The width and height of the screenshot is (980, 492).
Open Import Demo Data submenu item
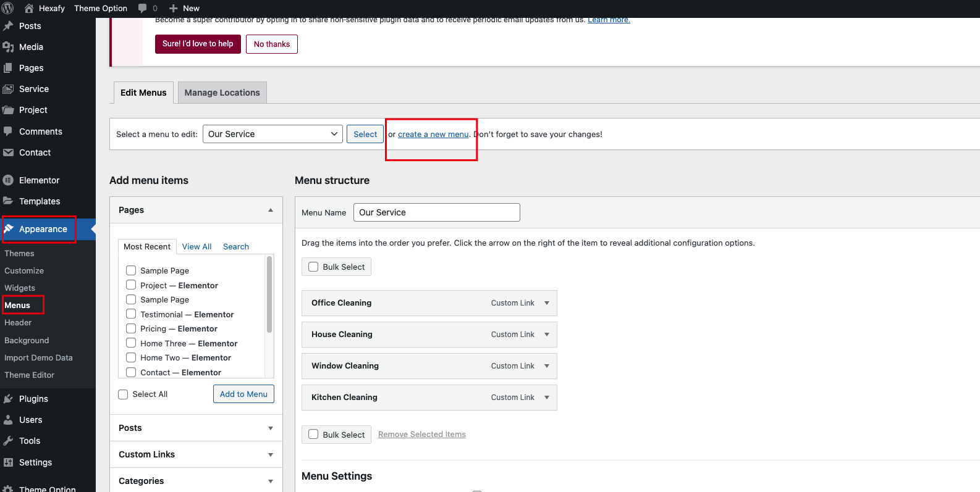38,357
